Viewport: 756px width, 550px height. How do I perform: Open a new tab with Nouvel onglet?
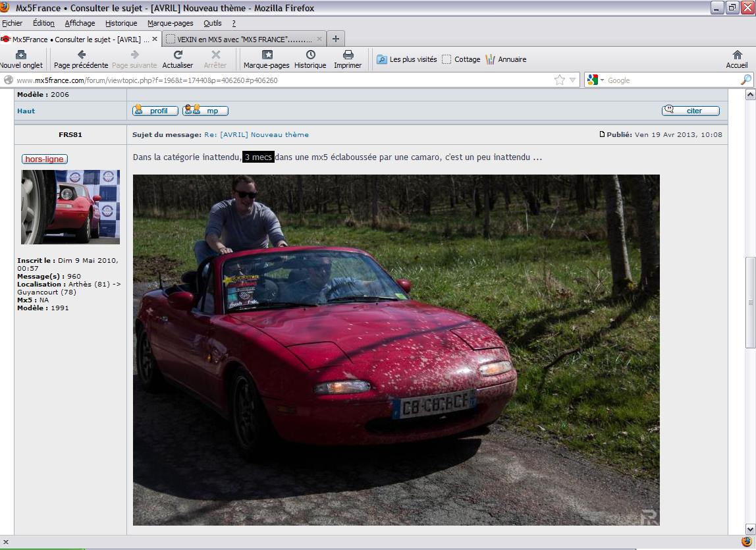(x=21, y=59)
